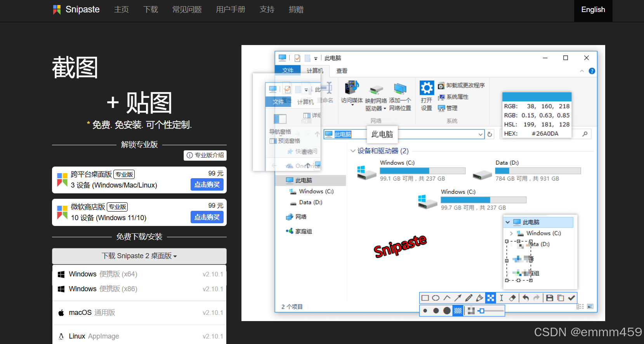Click the mosaic intensity slider handle

tap(482, 311)
